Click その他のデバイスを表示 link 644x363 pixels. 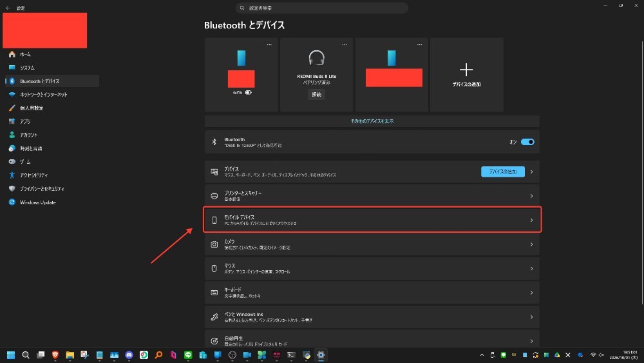[372, 121]
